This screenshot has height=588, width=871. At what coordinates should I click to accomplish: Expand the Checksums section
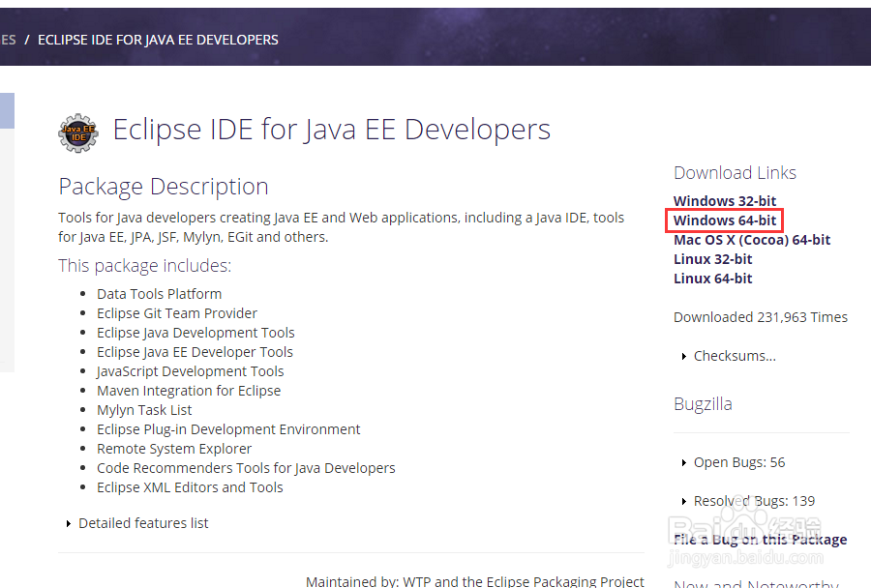coord(729,356)
